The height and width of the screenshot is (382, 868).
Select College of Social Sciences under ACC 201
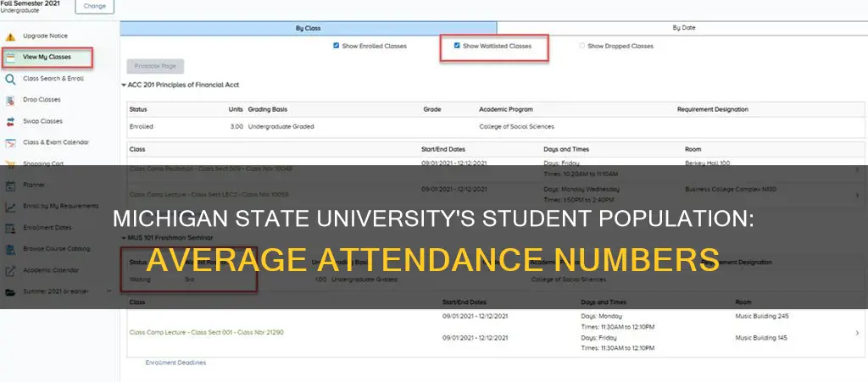(x=516, y=126)
